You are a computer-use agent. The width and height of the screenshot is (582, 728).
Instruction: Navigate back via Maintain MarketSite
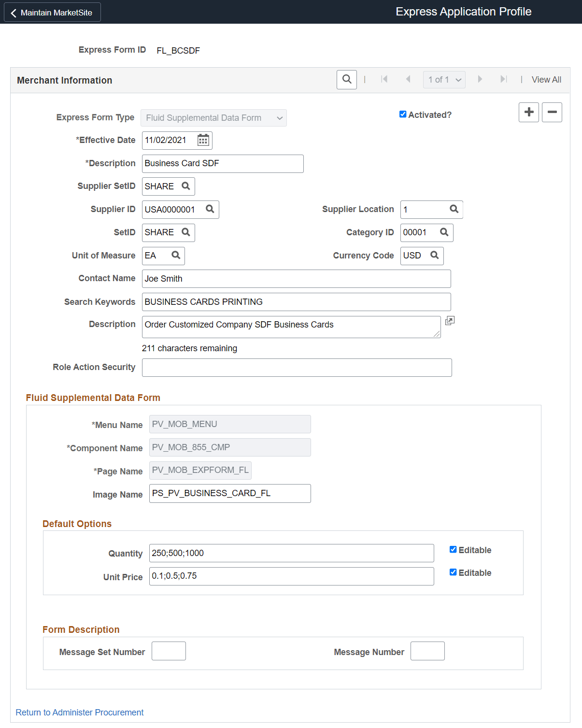pyautogui.click(x=52, y=12)
